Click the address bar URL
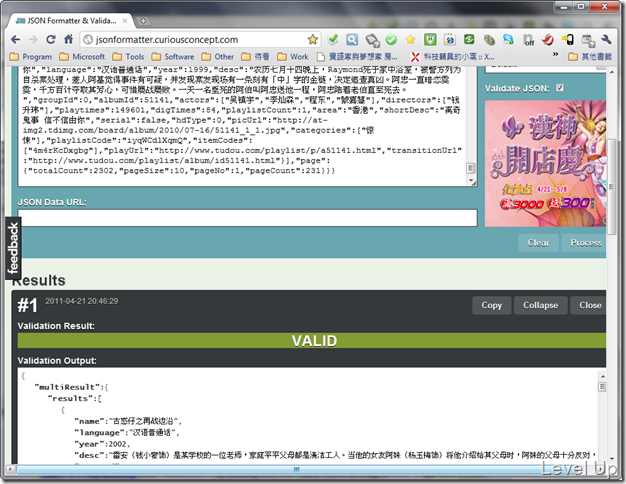This screenshot has width=626, height=484. [x=167, y=40]
